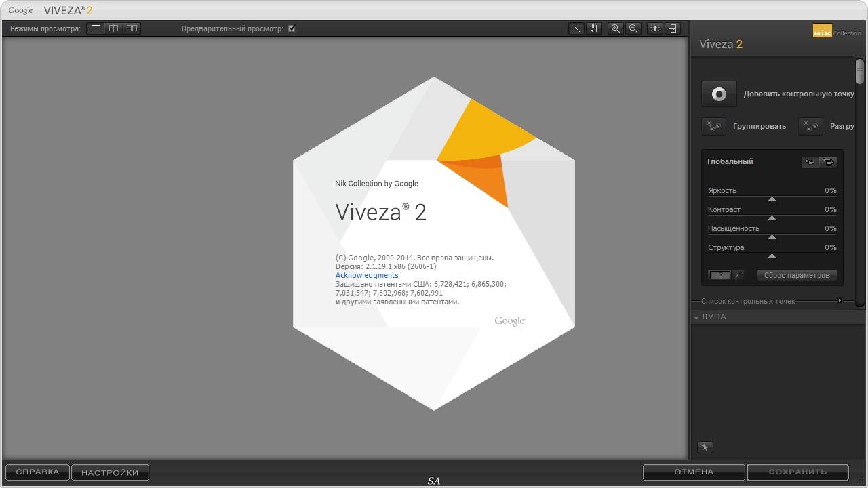868x488 pixels.
Task: Select split preview view mode
Action: [x=114, y=28]
